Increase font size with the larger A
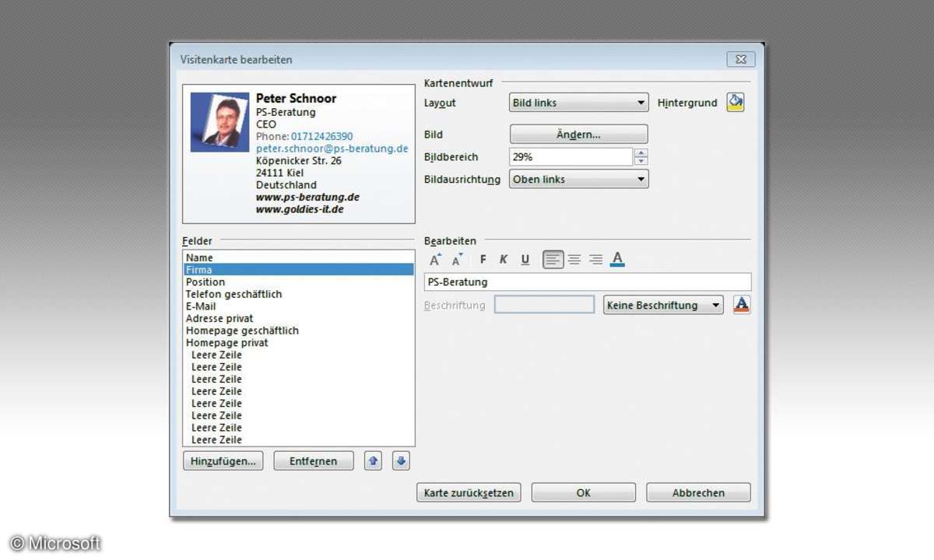This screenshot has width=934, height=560. (435, 260)
